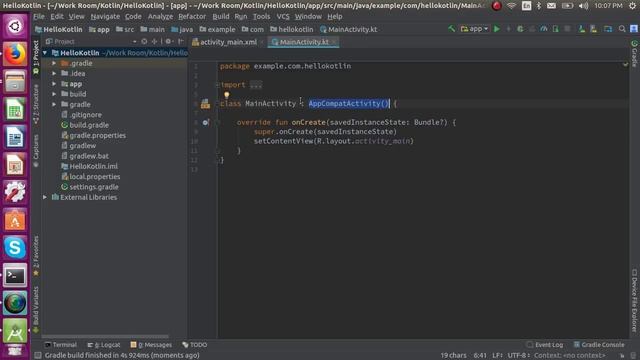Click the Search Everywhere magnifier icon
The height and width of the screenshot is (360, 640).
622,29
